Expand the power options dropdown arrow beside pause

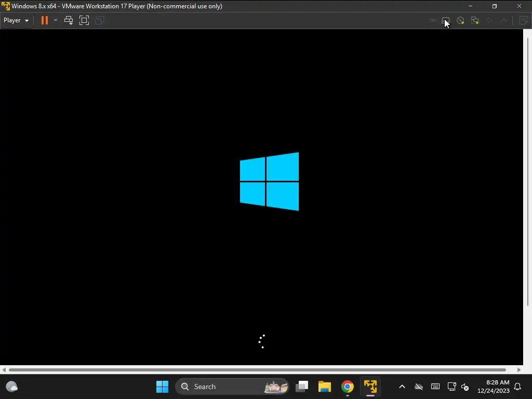[x=55, y=20]
